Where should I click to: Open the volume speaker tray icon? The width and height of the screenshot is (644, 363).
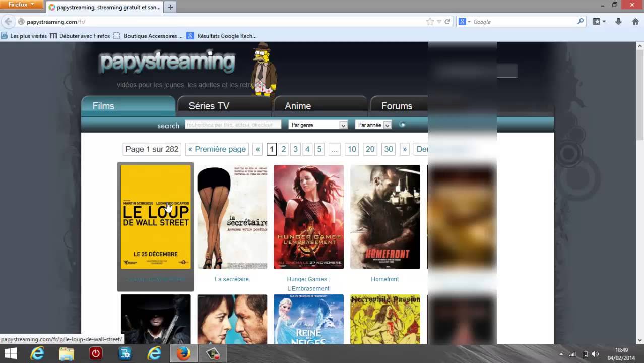pyautogui.click(x=595, y=354)
